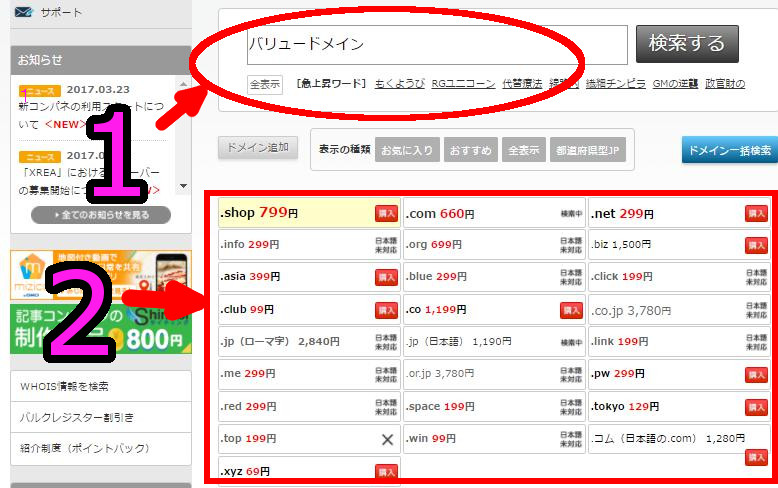Screen dimensions: 778x488
Task: Open ドメイン一括検索 bulk search
Action: pos(730,150)
